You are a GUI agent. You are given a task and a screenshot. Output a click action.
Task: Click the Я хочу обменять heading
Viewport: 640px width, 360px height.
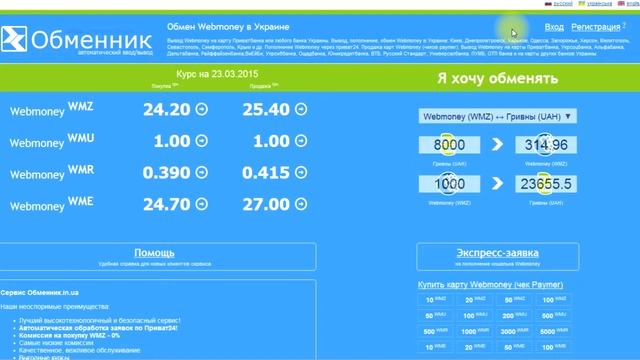pyautogui.click(x=498, y=78)
